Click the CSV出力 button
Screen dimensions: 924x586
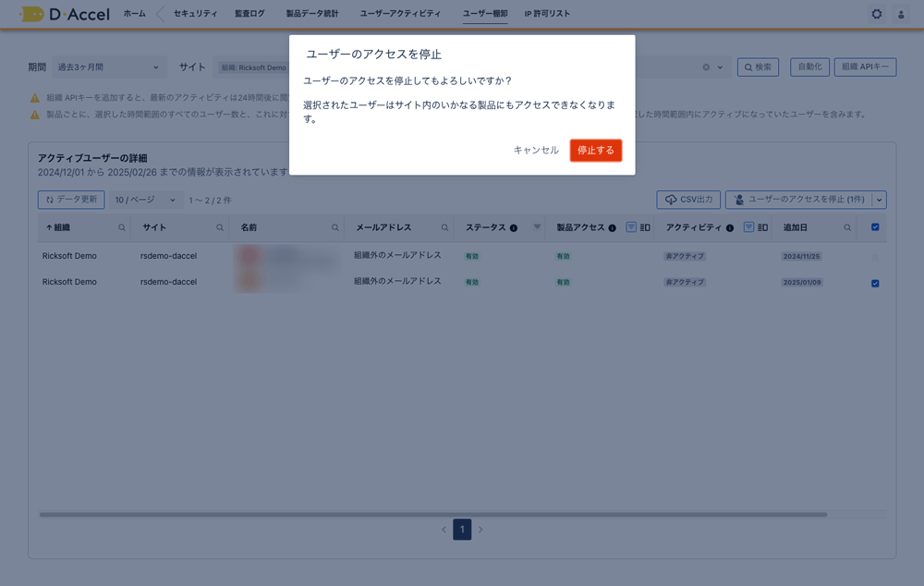688,200
